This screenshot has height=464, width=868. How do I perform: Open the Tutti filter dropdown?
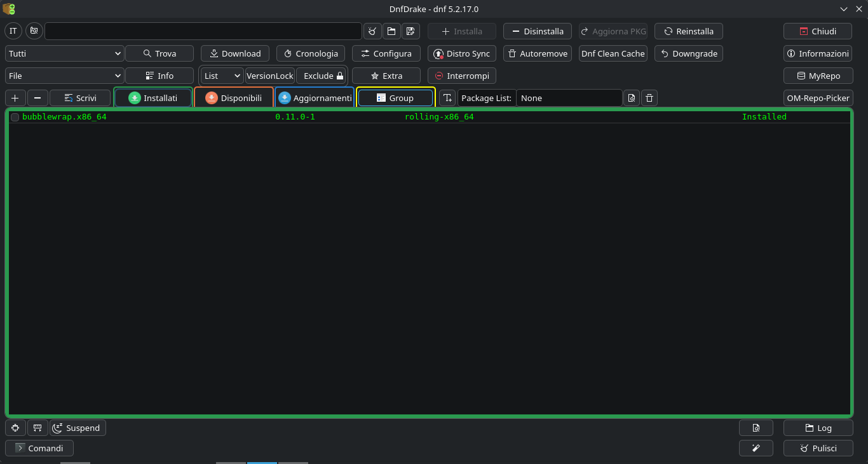coord(64,53)
